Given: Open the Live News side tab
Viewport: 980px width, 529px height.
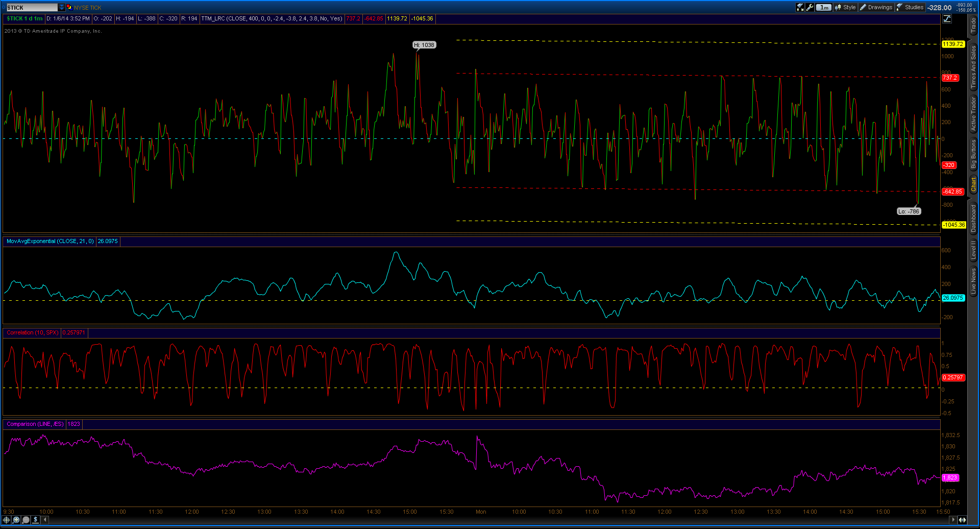Looking at the screenshot, I should pyautogui.click(x=973, y=281).
